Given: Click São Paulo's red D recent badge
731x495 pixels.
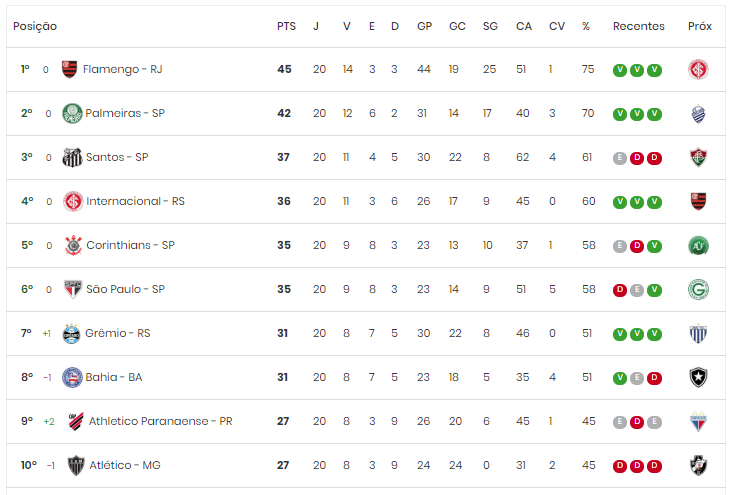Looking at the screenshot, I should coord(619,290).
